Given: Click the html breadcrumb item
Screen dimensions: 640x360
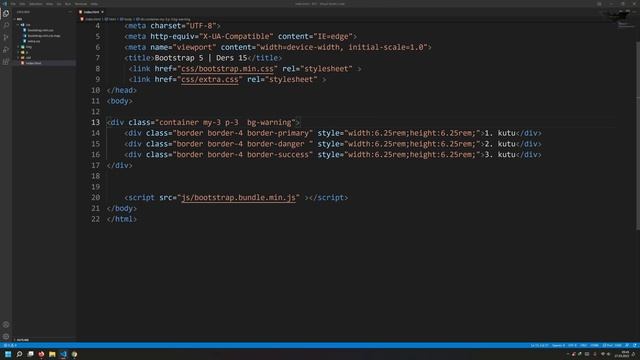Looking at the screenshot, I should pos(110,19).
